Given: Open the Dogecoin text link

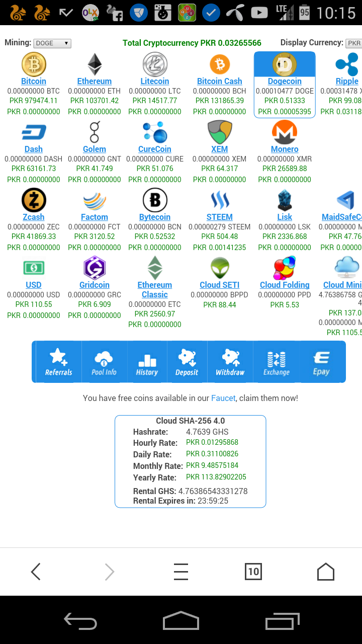Looking at the screenshot, I should (285, 81).
